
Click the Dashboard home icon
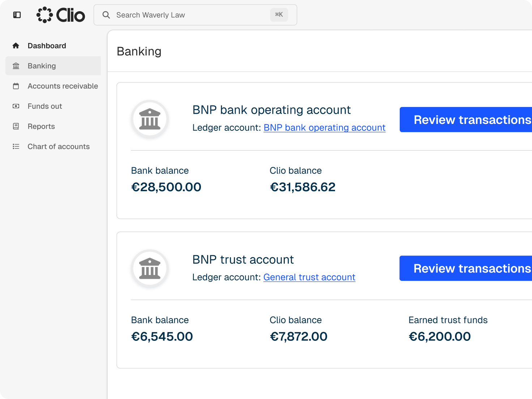pyautogui.click(x=16, y=46)
